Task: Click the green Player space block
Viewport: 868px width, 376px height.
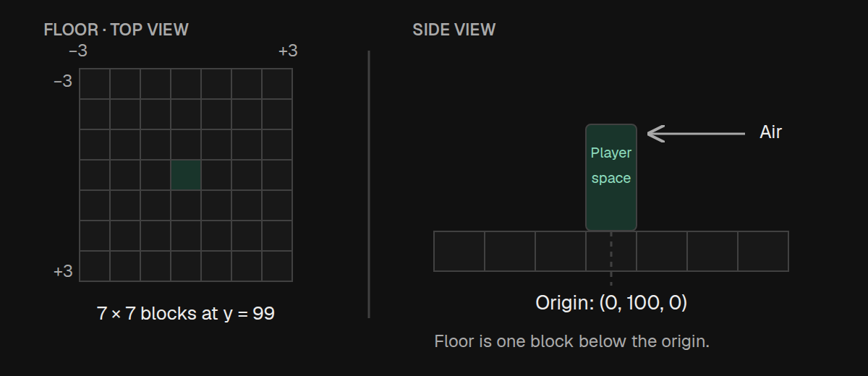Action: 611,177
